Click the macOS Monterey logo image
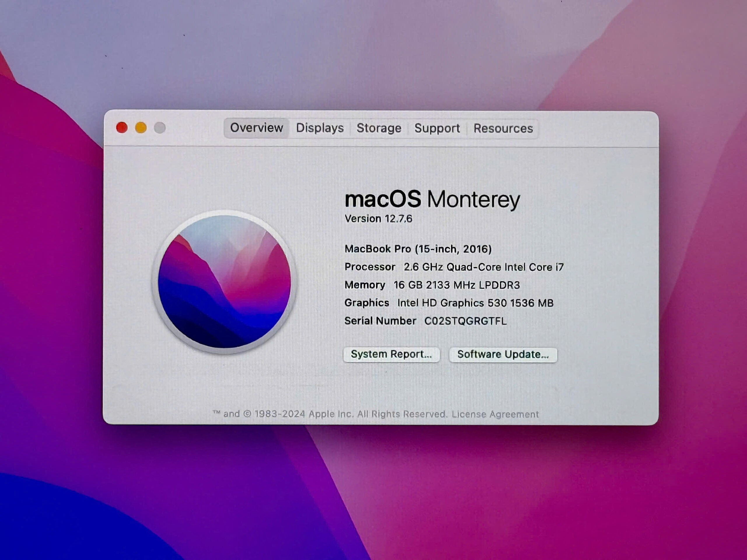This screenshot has width=747, height=560. 224,282
